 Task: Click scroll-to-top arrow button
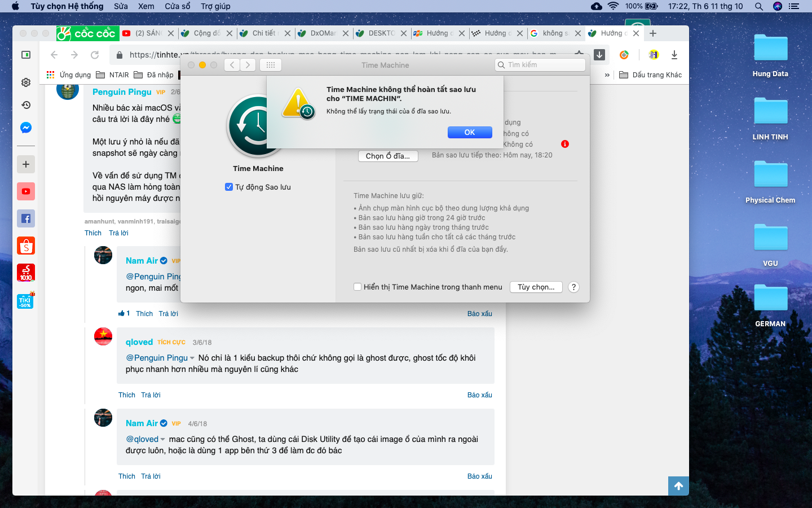coord(678,486)
